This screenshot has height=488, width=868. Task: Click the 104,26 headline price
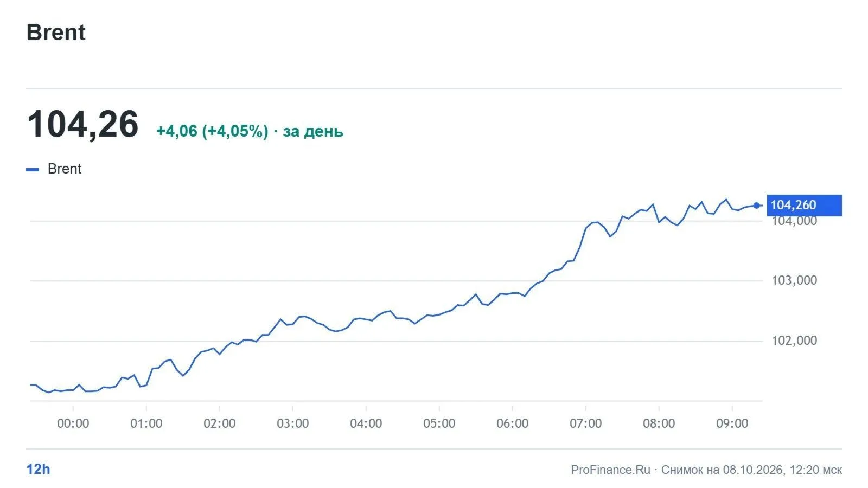83,124
